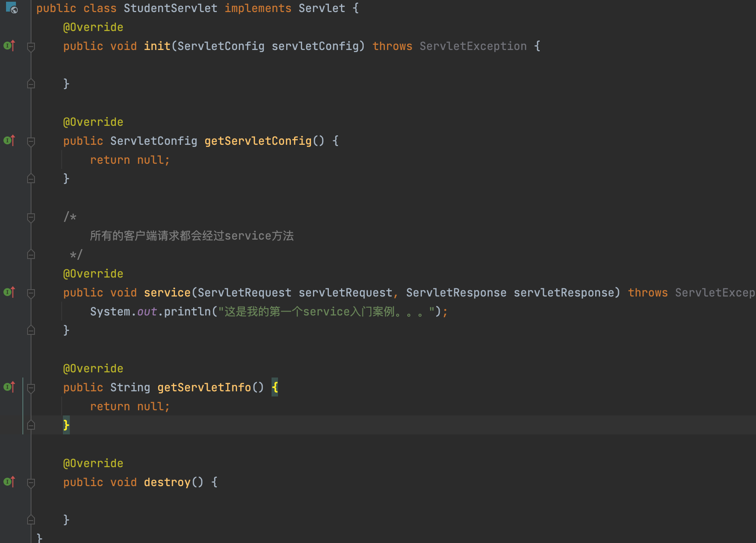Click the implements marker beside getServletInfo method
756x543 pixels.
point(9,387)
